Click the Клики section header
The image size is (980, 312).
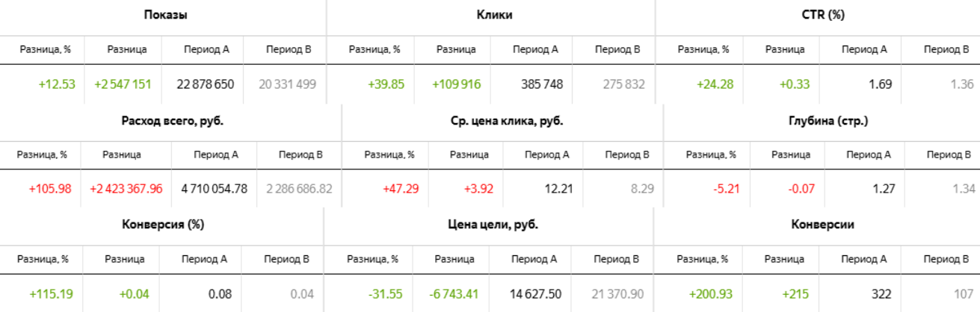494,15
